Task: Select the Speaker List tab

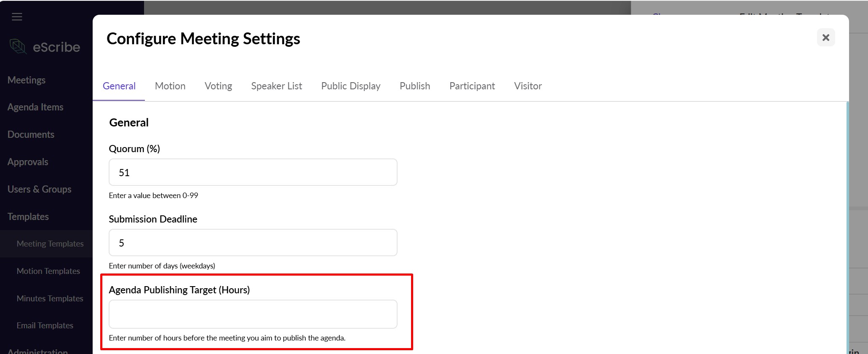Action: [276, 86]
